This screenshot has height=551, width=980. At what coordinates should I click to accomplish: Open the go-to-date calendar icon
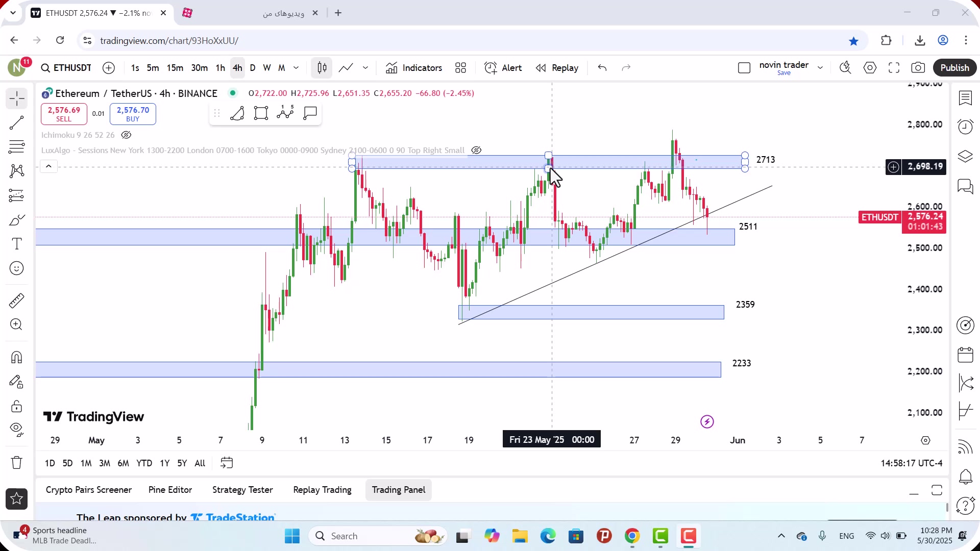pyautogui.click(x=227, y=463)
